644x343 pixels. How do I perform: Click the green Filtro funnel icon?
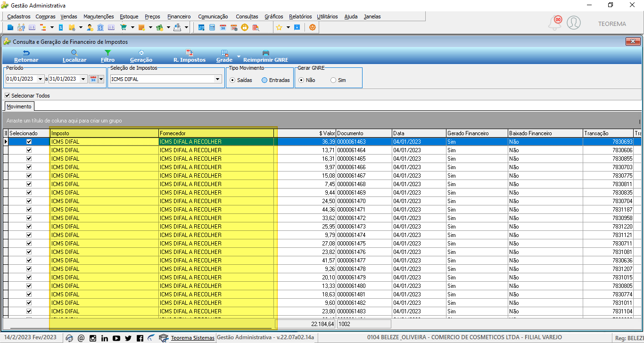[x=107, y=53]
